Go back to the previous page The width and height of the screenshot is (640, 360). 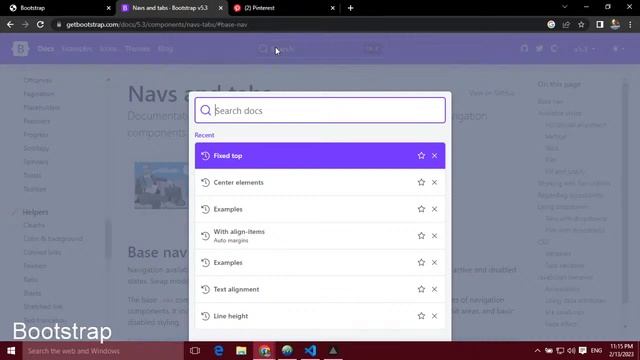(x=10, y=24)
